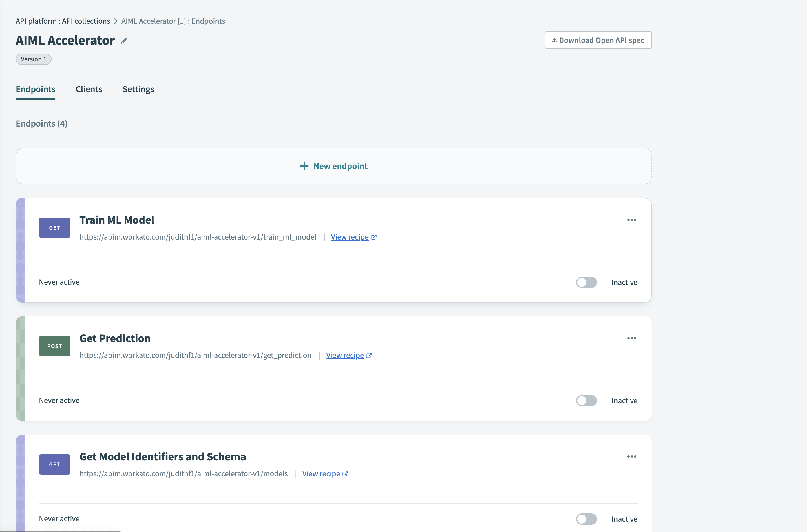Click the POST badge on Get Prediction
Image resolution: width=807 pixels, height=532 pixels.
pyautogui.click(x=55, y=346)
